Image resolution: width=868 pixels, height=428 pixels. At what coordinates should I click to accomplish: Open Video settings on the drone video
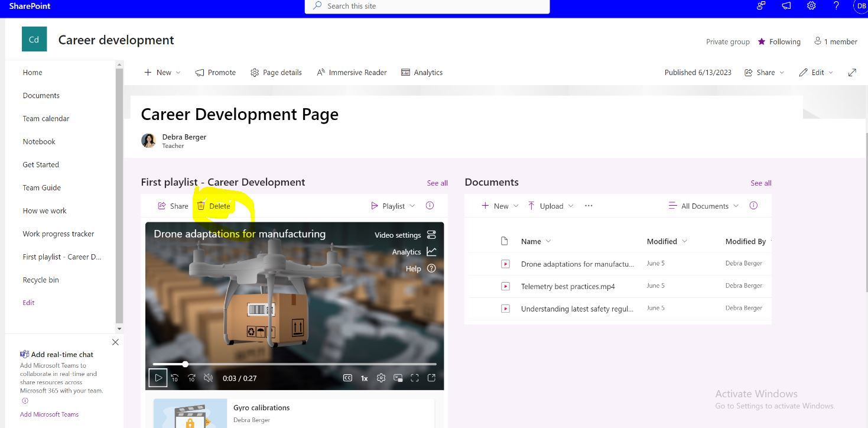[397, 235]
